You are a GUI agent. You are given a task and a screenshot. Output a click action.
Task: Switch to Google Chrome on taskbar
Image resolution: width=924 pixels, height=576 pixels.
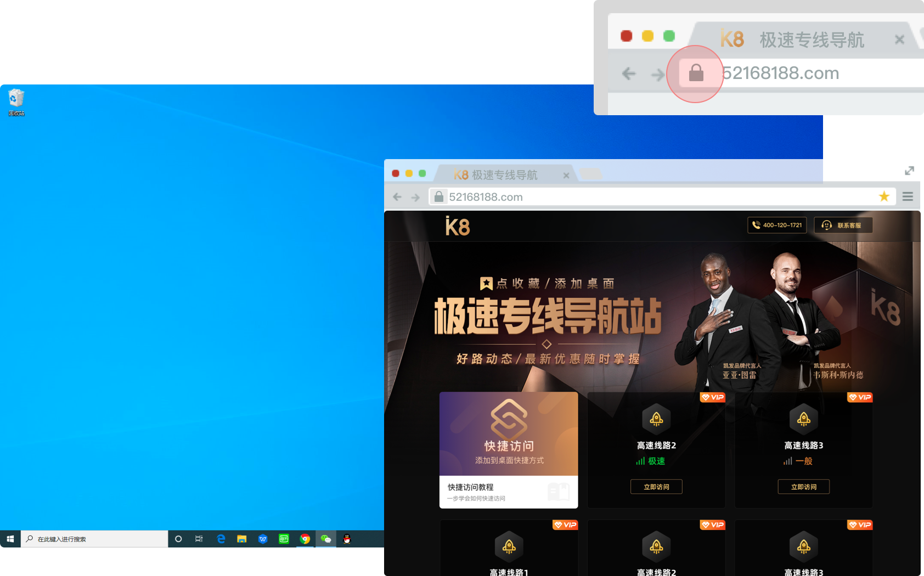click(x=305, y=539)
